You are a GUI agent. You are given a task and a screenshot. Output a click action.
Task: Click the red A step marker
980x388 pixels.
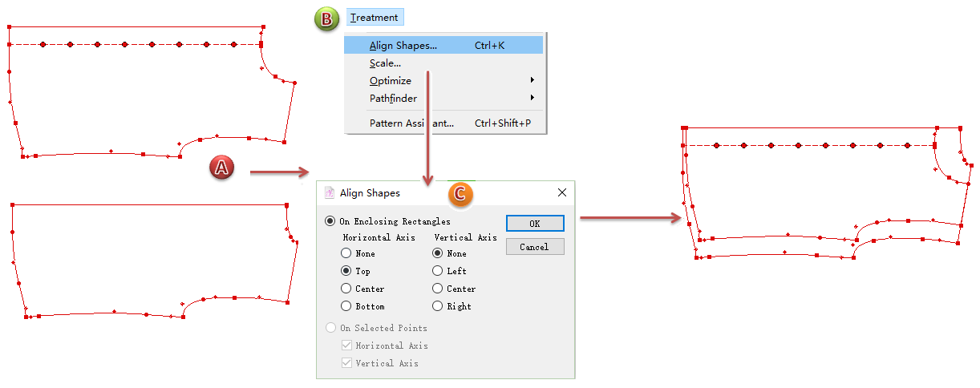pyautogui.click(x=222, y=167)
